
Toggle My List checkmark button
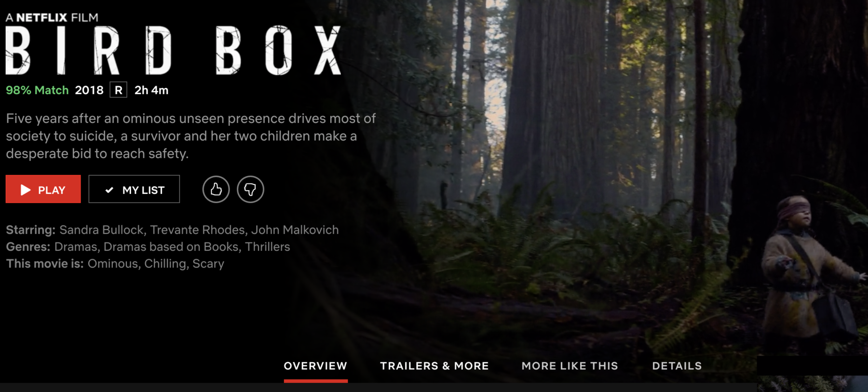[134, 189]
